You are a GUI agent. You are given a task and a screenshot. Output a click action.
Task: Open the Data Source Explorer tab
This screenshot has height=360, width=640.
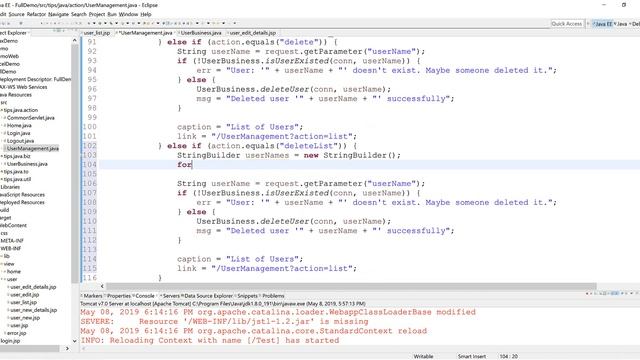click(x=208, y=296)
